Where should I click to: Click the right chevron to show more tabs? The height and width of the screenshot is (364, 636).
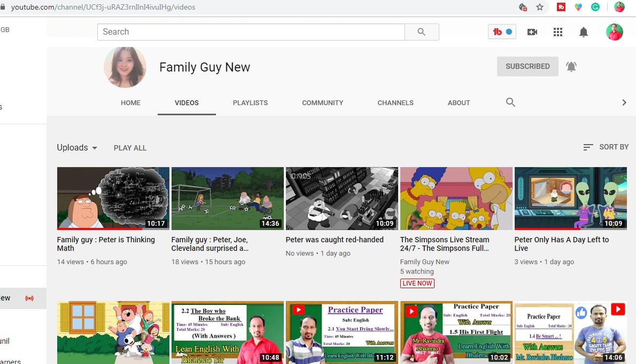(624, 102)
